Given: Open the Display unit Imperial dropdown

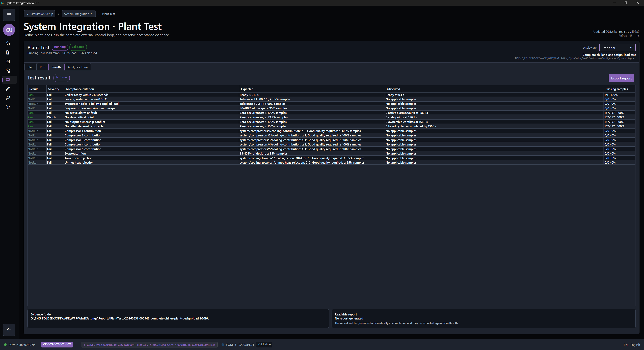Looking at the screenshot, I should click(617, 48).
